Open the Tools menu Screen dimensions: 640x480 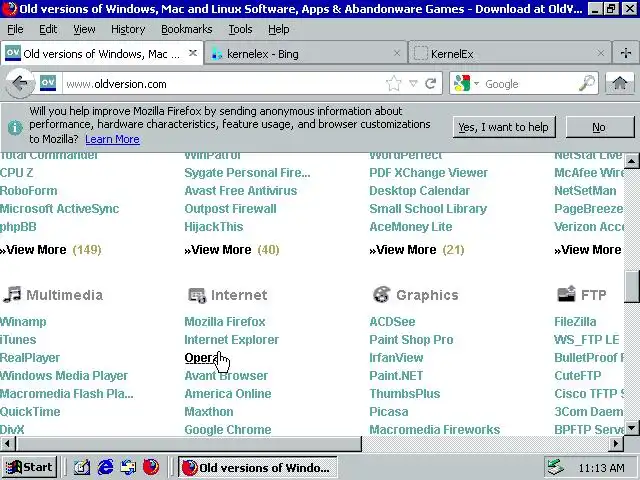click(240, 29)
